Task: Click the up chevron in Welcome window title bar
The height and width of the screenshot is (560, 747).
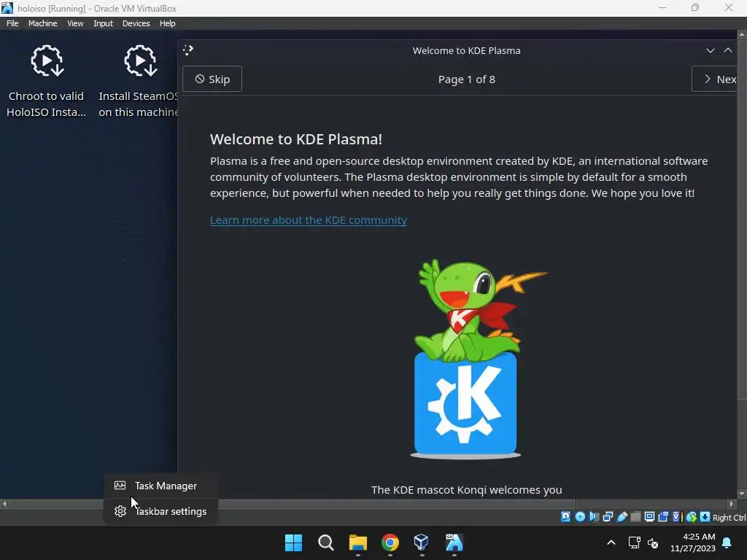Action: (728, 50)
